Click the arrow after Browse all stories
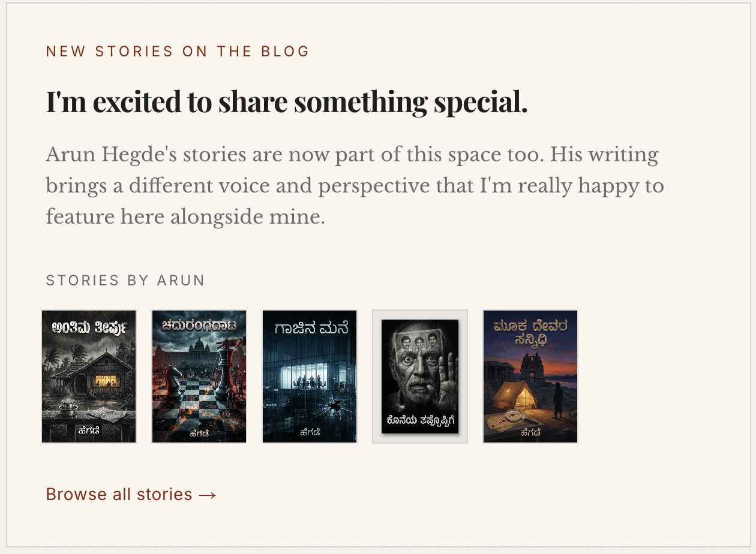This screenshot has height=554, width=756. point(208,494)
